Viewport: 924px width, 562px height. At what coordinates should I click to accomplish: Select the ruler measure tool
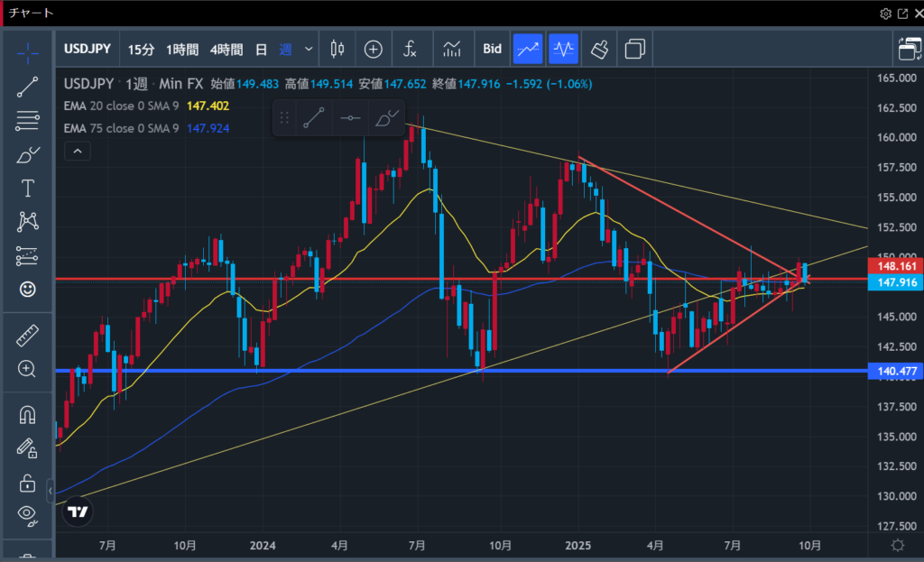28,337
